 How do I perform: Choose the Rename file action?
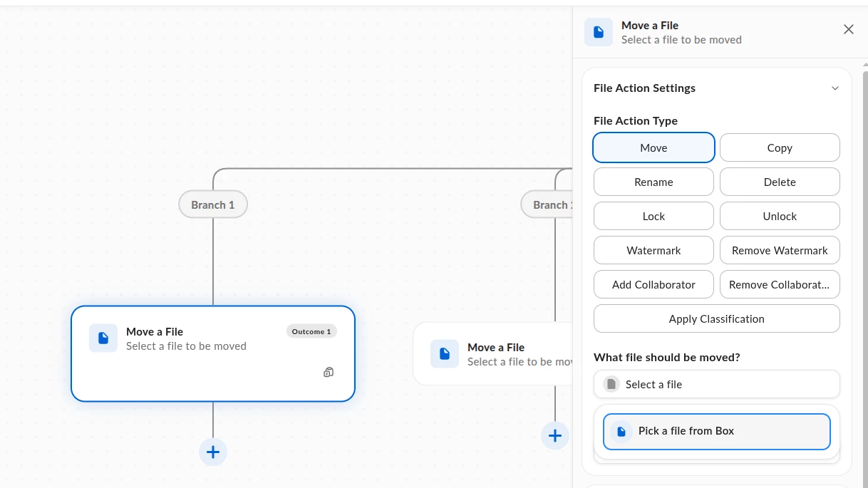[x=653, y=182]
